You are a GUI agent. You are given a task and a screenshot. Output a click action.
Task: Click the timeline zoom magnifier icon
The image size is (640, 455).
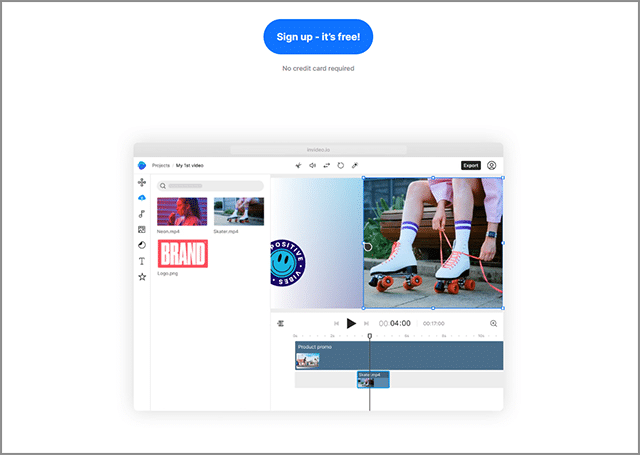[x=493, y=323]
